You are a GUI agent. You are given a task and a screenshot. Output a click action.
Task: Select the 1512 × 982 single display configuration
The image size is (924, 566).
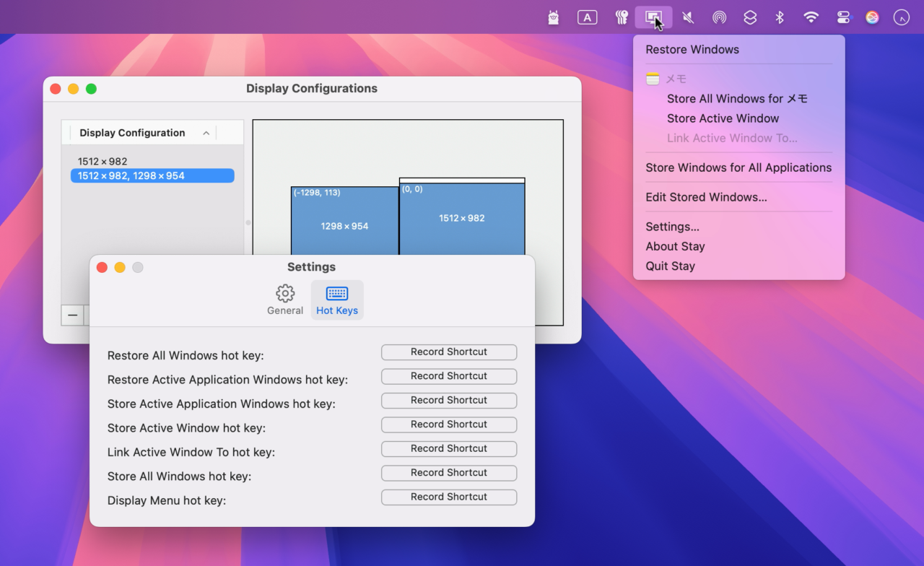(x=103, y=162)
